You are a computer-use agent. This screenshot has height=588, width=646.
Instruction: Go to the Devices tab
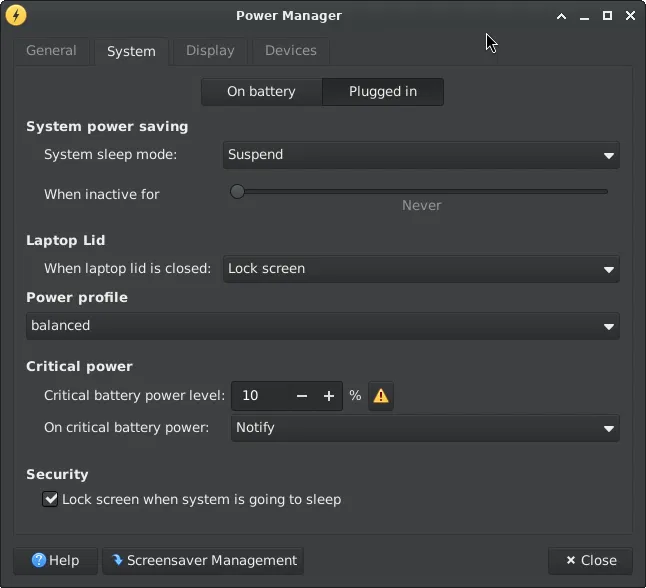(x=291, y=51)
